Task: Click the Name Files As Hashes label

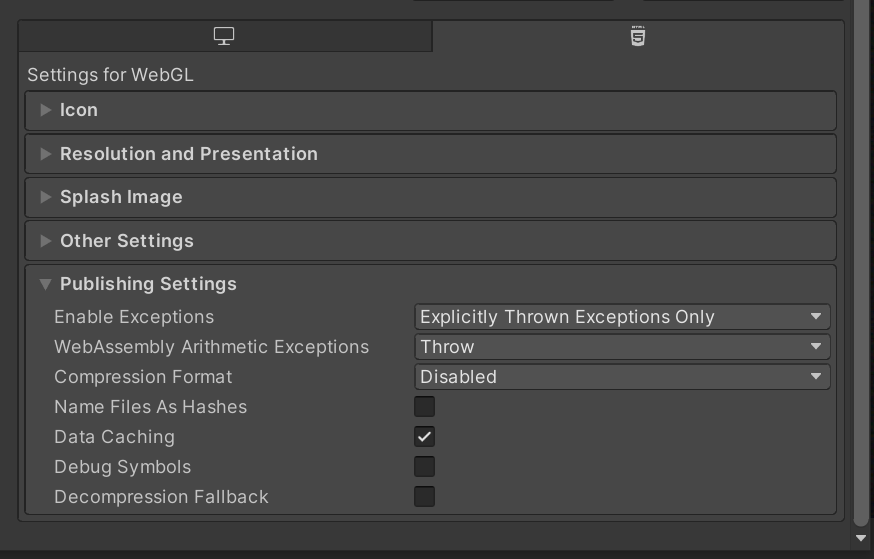Action: pyautogui.click(x=150, y=407)
